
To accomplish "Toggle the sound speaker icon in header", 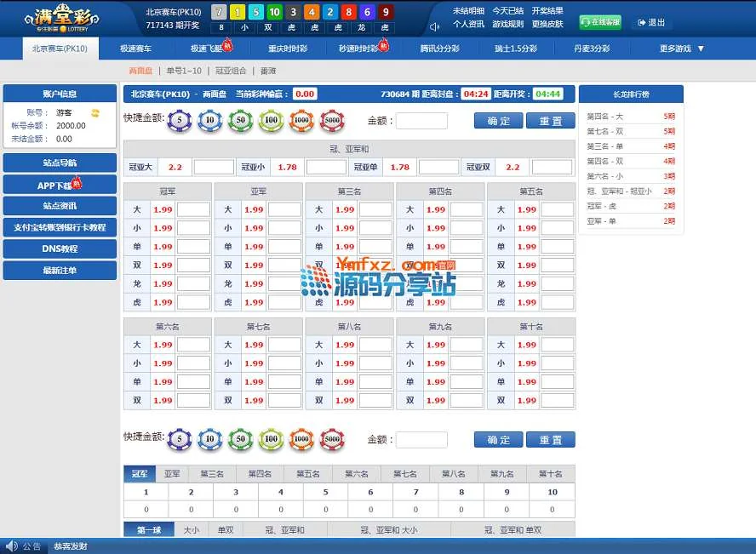I will (435, 26).
